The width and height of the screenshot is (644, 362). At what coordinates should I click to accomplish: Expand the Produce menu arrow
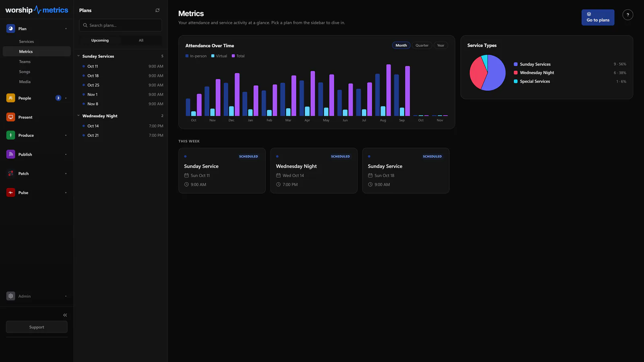(x=66, y=136)
